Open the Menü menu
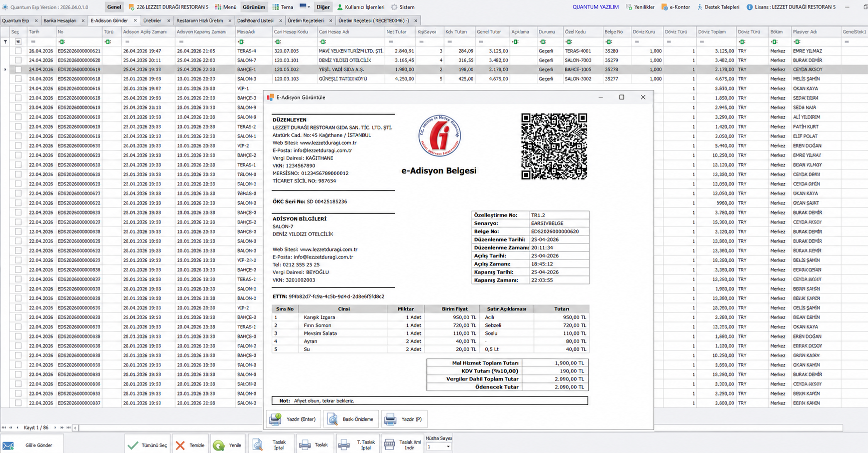This screenshot has height=453, width=868. click(226, 7)
